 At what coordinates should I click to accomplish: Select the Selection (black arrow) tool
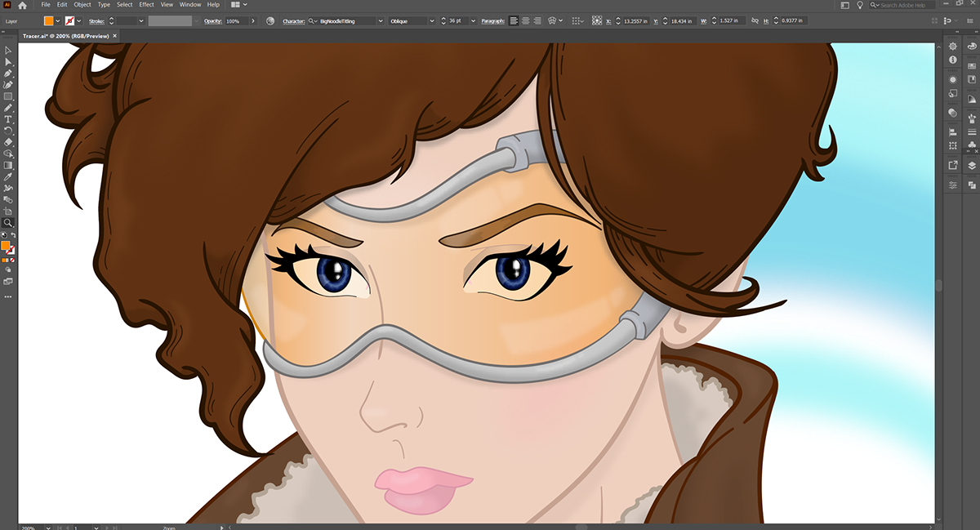pos(8,51)
